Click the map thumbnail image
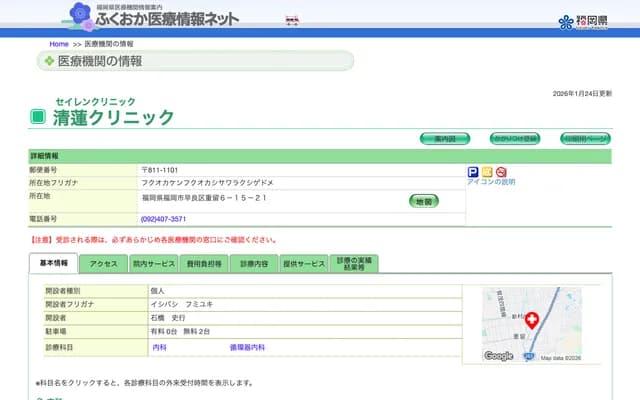 tap(532, 324)
